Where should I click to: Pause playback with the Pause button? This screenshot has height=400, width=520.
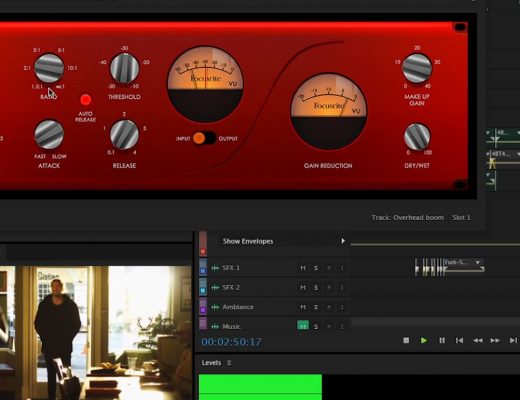442,340
